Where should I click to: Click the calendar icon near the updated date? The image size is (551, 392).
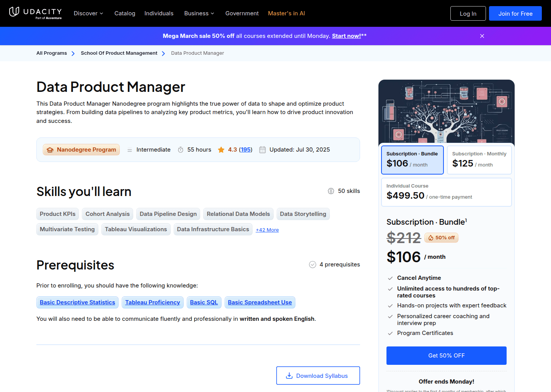(262, 150)
